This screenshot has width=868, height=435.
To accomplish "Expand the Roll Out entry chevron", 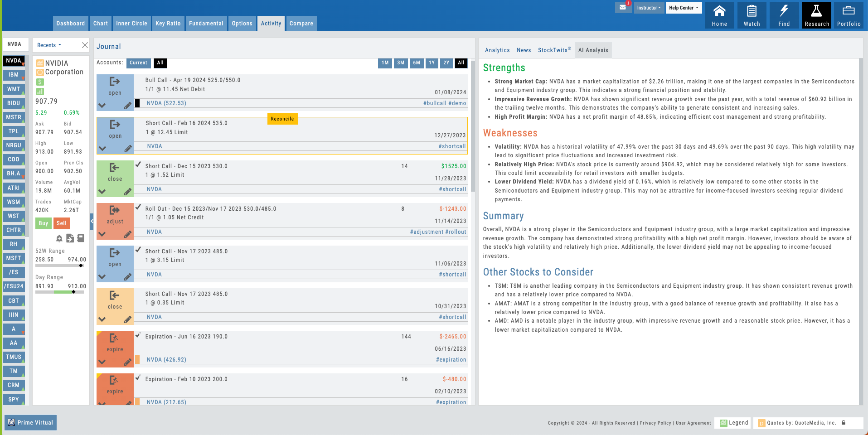I will point(102,234).
